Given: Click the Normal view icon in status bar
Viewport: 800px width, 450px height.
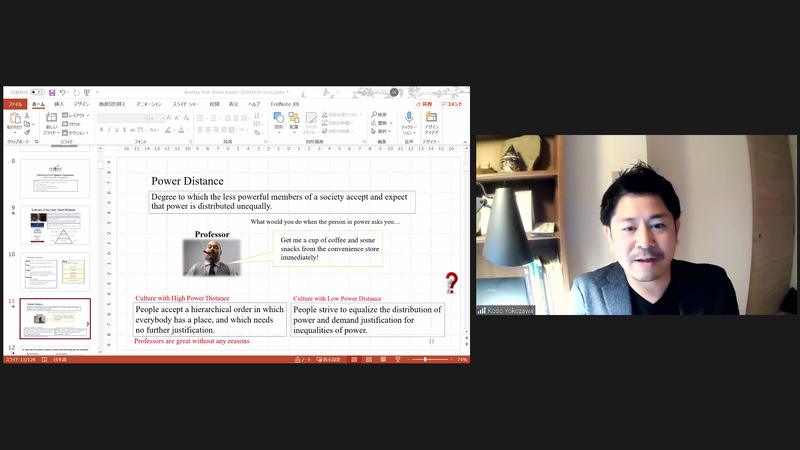Looking at the screenshot, I should pos(354,360).
